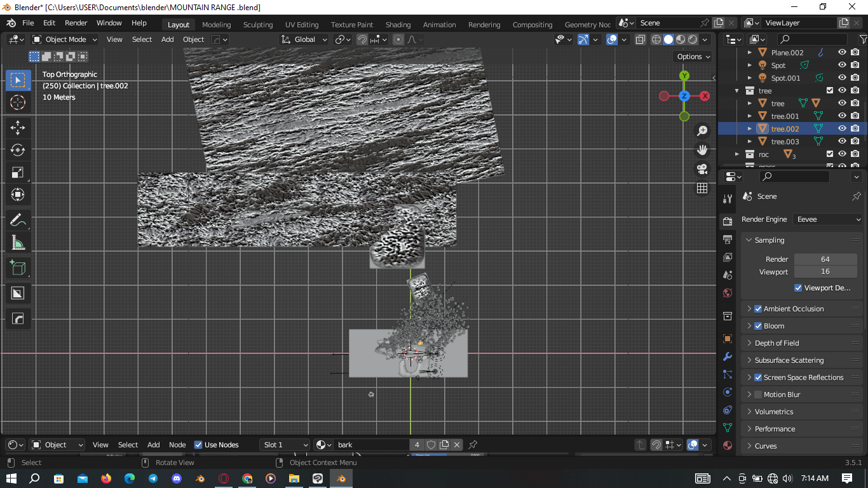Activate the Transform tool
This screenshot has width=868, height=488.
pyautogui.click(x=18, y=194)
